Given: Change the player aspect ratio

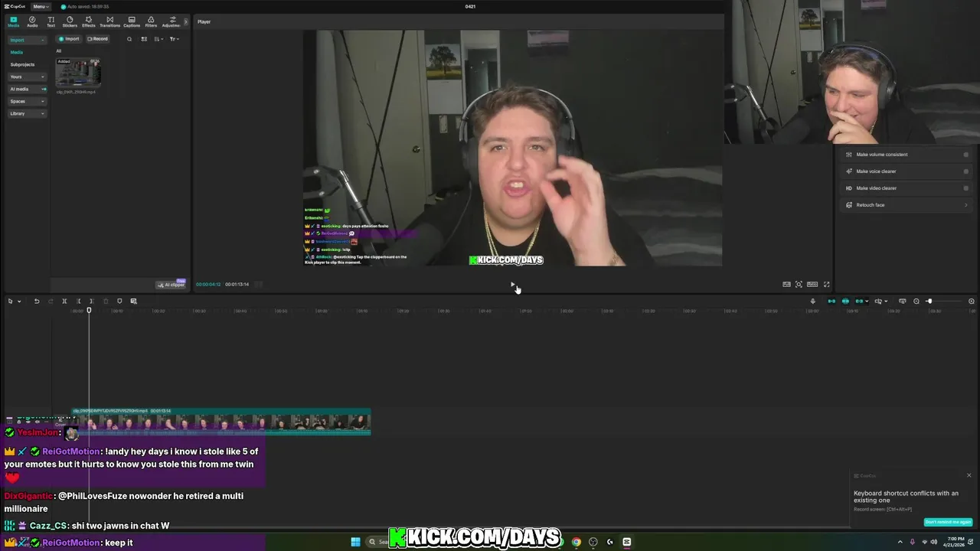Looking at the screenshot, I should coord(812,285).
